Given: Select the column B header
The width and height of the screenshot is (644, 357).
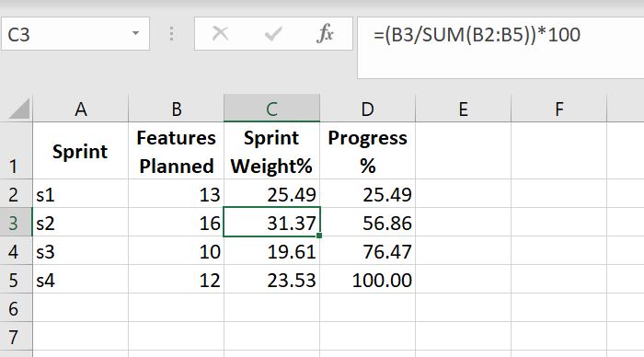Looking at the screenshot, I should 177,109.
